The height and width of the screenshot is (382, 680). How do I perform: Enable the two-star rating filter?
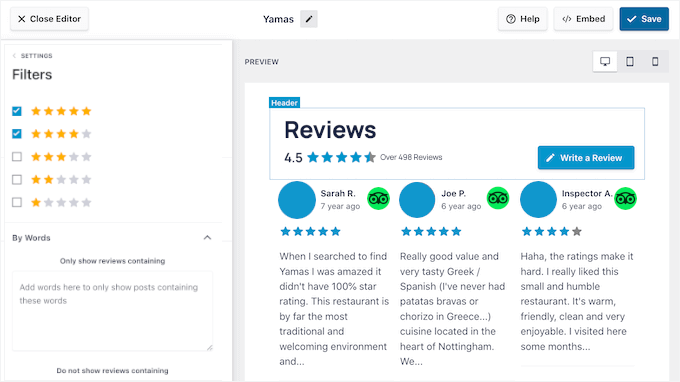coord(17,180)
